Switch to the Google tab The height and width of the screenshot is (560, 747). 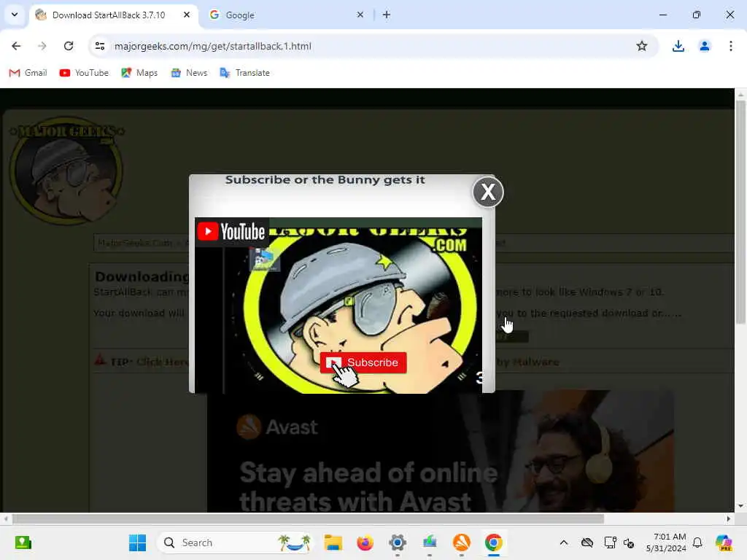[286, 15]
